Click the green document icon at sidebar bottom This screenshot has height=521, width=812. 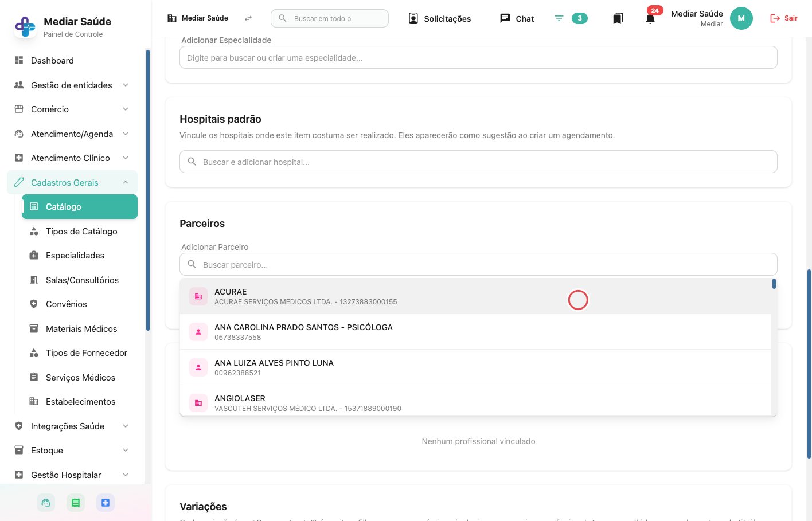76,503
